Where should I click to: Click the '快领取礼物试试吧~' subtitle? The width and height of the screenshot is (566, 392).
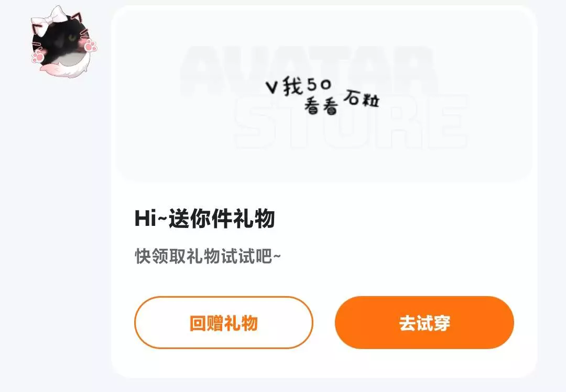pos(208,257)
